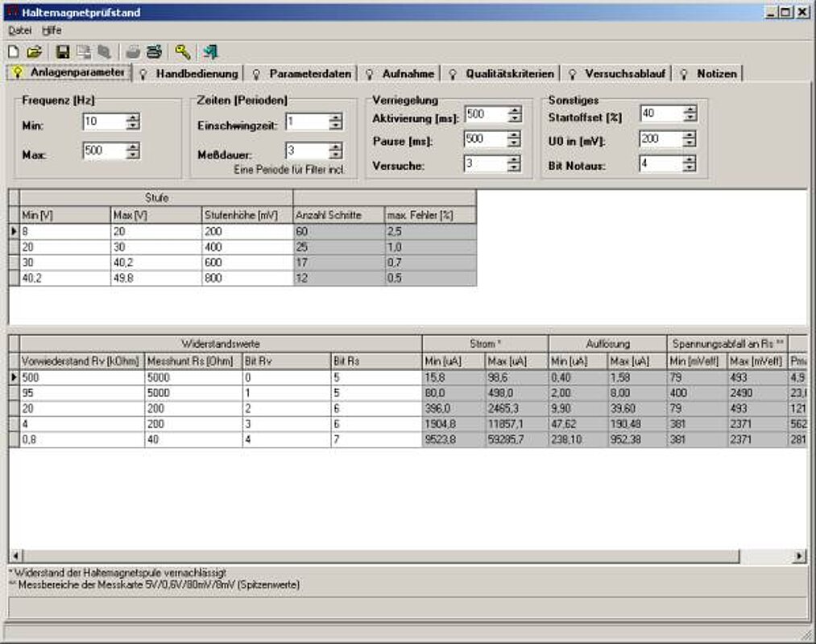Screen dimensions: 816x644
Task: Select Min [V] cell with value 8
Action: 65,232
